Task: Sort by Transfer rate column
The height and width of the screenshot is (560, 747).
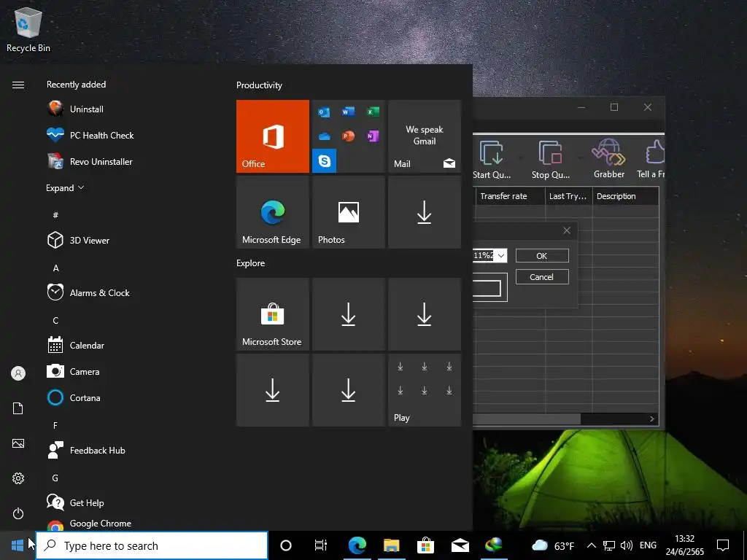Action: tap(510, 196)
